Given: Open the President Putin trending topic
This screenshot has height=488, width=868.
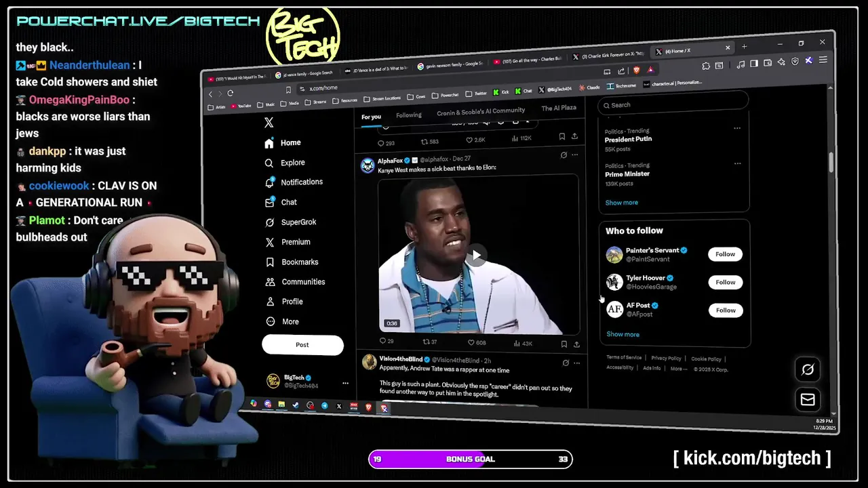Looking at the screenshot, I should [x=628, y=139].
